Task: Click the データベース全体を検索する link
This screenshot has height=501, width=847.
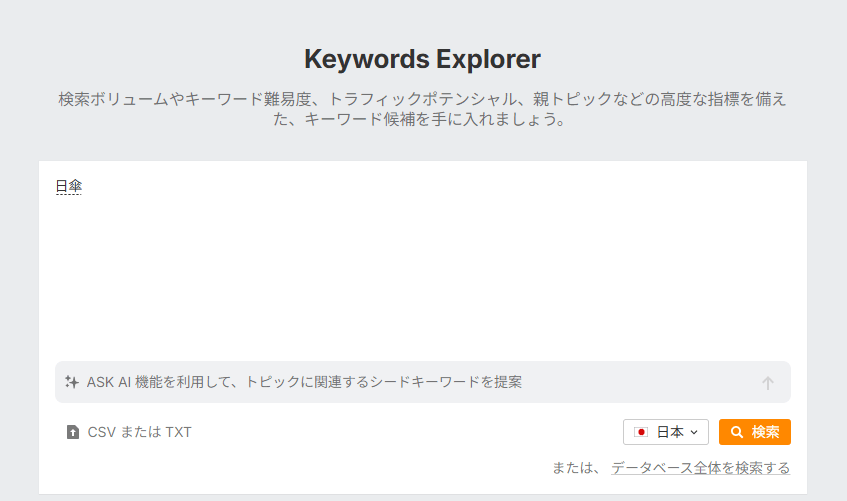Action: pyautogui.click(x=700, y=467)
